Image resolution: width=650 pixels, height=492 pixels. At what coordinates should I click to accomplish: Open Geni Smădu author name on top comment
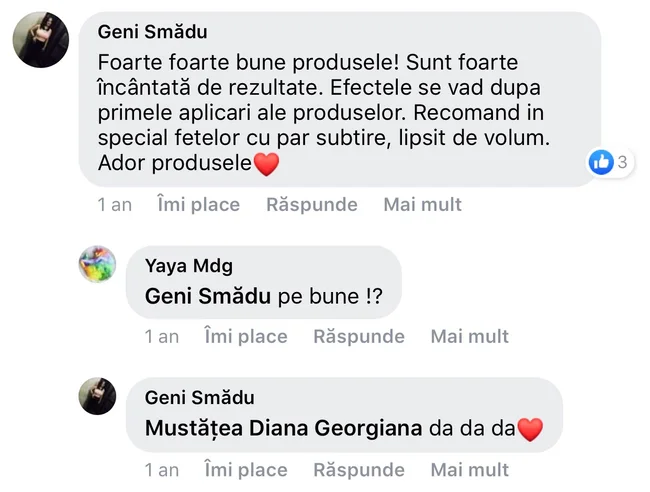pos(153,33)
